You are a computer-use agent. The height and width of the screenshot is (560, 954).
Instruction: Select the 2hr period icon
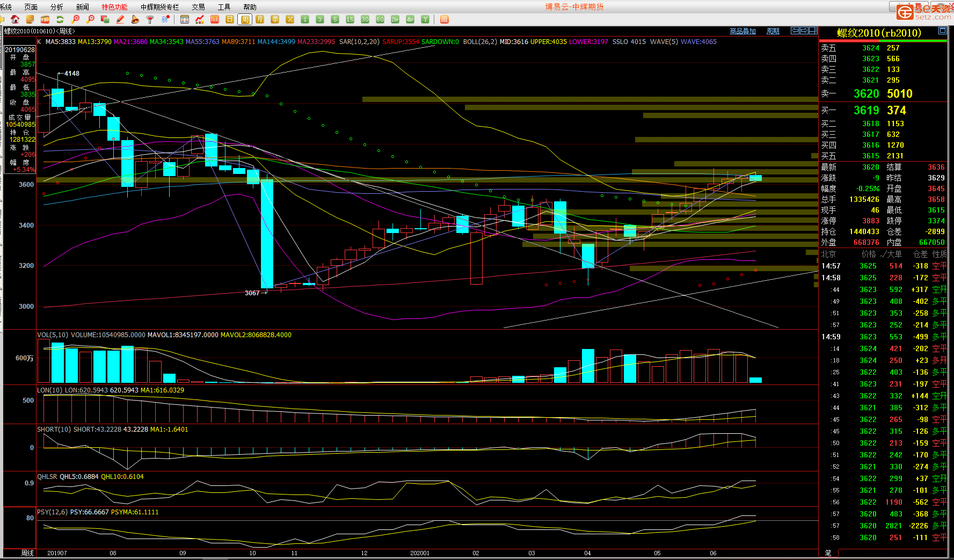(x=395, y=19)
